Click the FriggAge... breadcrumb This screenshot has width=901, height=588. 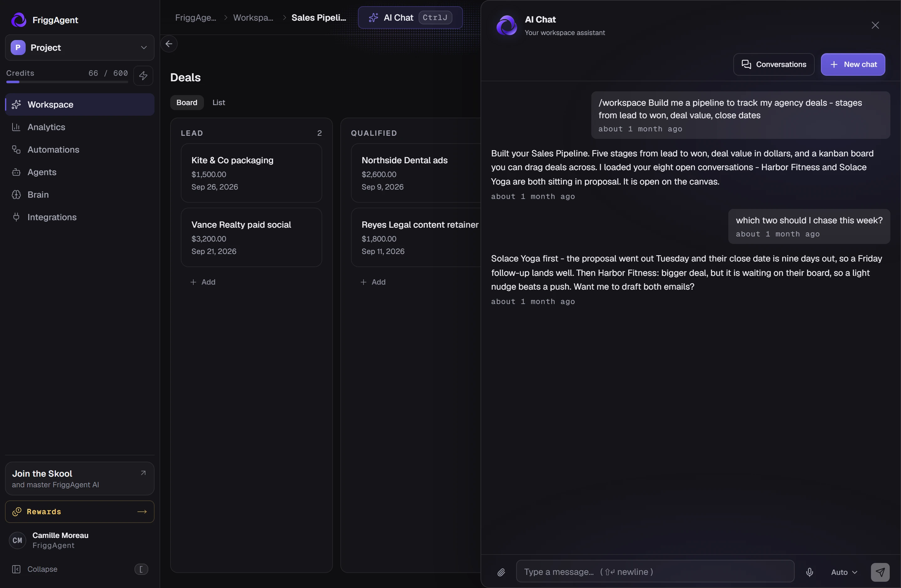pyautogui.click(x=196, y=18)
